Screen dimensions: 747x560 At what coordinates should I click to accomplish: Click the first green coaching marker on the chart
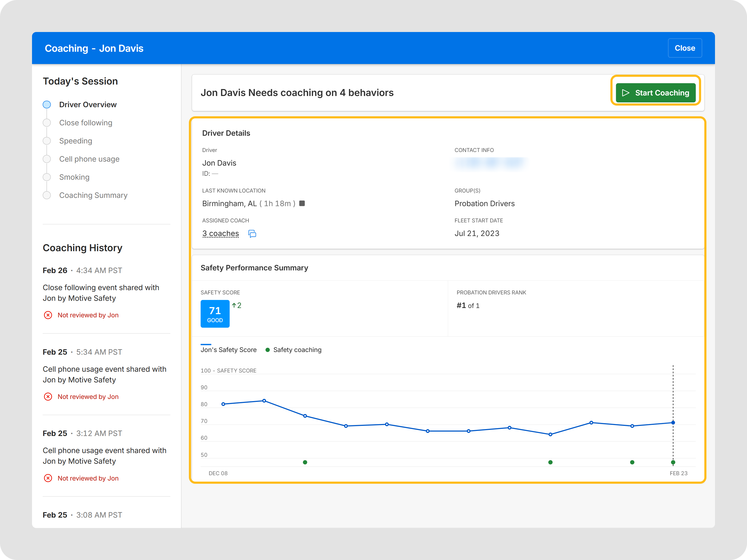(305, 462)
